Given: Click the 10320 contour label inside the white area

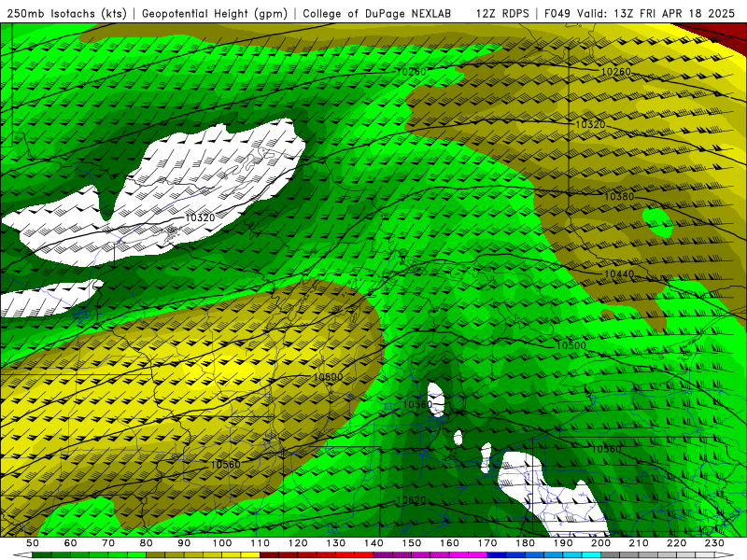Looking at the screenshot, I should [200, 217].
